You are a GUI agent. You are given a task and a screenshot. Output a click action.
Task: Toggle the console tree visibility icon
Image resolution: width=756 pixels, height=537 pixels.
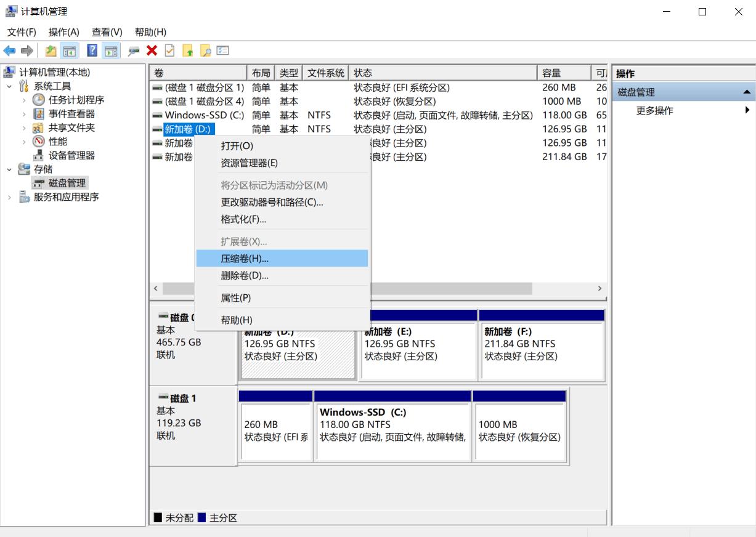coord(70,50)
